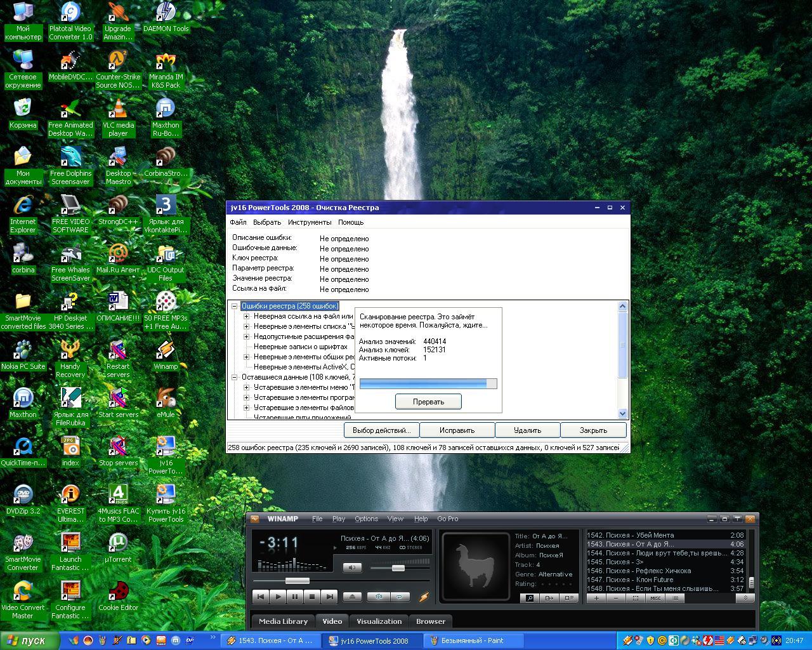Click the Winamp volume slider handle
This screenshot has width=812, height=650.
398,568
